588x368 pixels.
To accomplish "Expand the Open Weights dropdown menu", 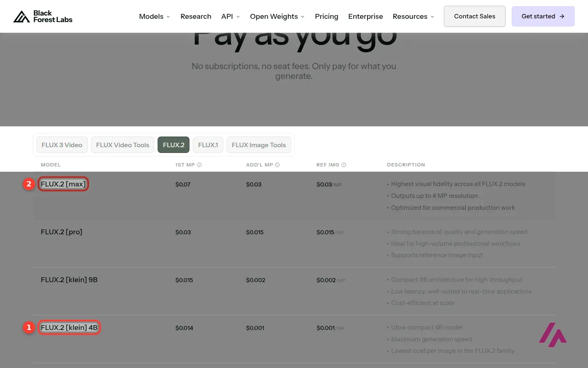I will click(x=277, y=16).
